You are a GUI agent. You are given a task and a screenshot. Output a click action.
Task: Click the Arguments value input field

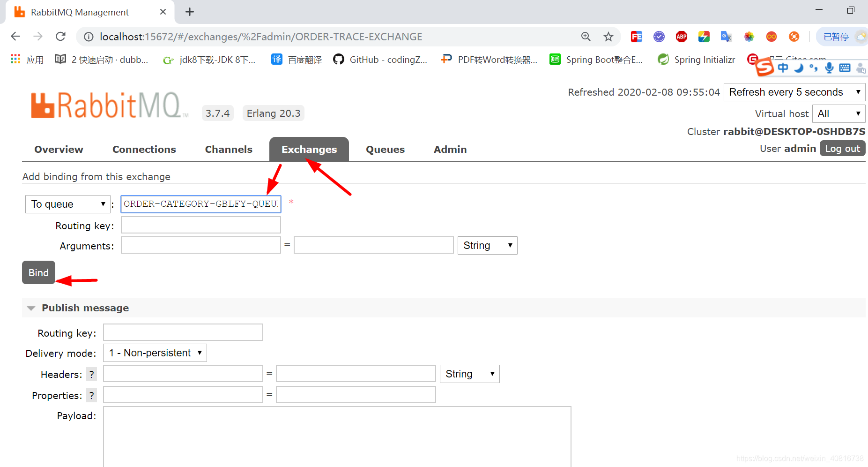[x=374, y=245]
